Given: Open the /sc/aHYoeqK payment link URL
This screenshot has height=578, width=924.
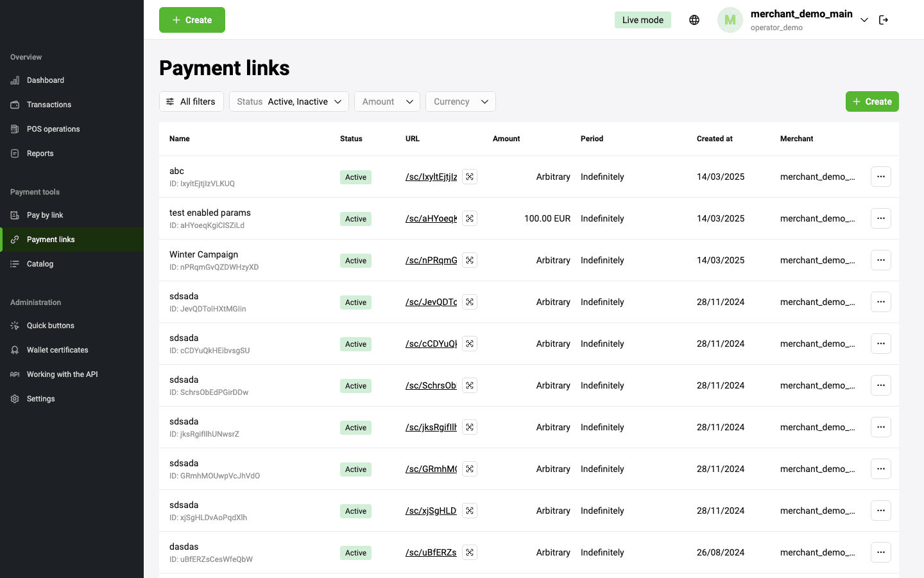Looking at the screenshot, I should [x=431, y=218].
